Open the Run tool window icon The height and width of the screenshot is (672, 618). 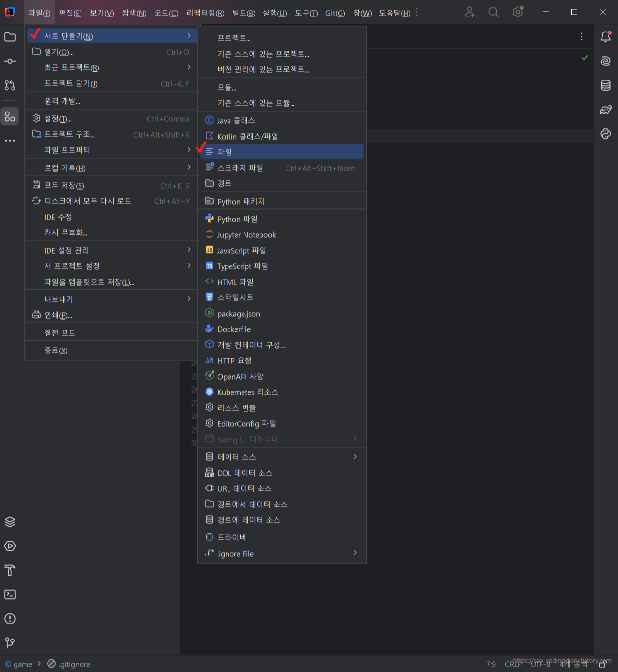[x=10, y=546]
